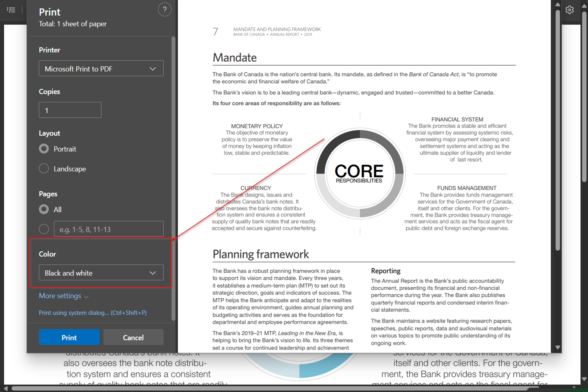This screenshot has height=392, width=588.
Task: Click the 'FUNDS MANAGEMENT' label in preview
Action: click(467, 188)
